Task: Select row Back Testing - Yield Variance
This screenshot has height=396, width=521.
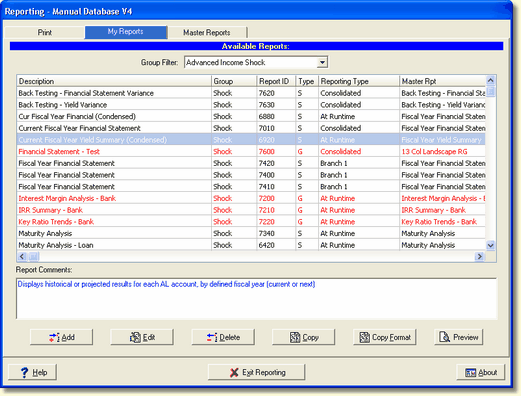Action: [251, 105]
